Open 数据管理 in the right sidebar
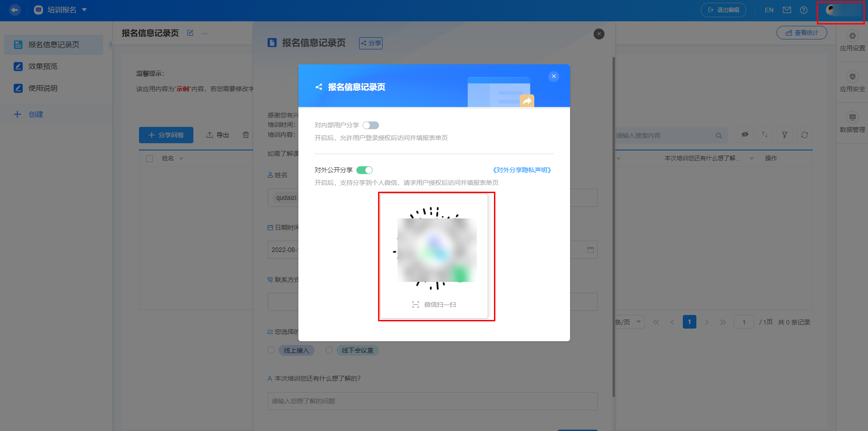The height and width of the screenshot is (431, 868). coord(852,121)
